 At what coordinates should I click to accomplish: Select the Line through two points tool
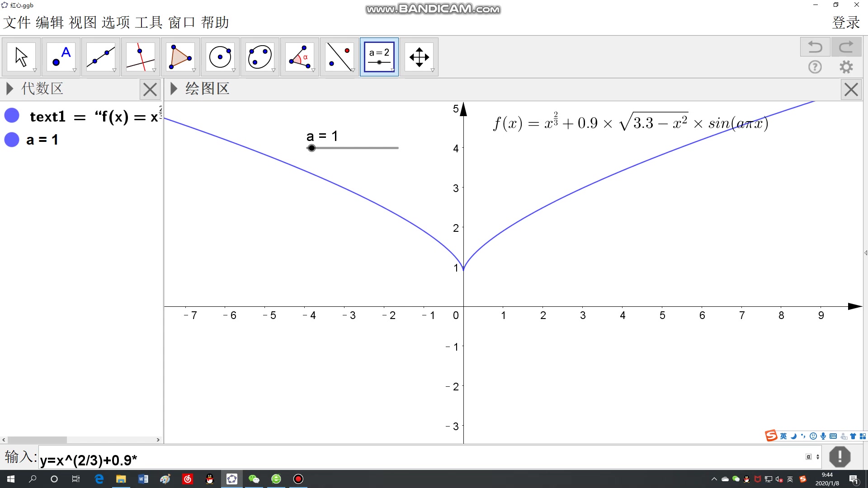pyautogui.click(x=101, y=57)
